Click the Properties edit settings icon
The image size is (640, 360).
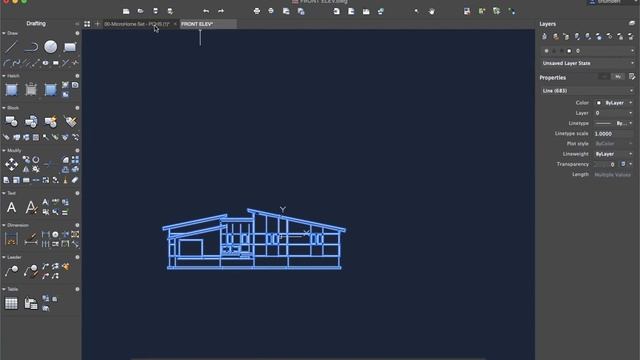(x=631, y=76)
